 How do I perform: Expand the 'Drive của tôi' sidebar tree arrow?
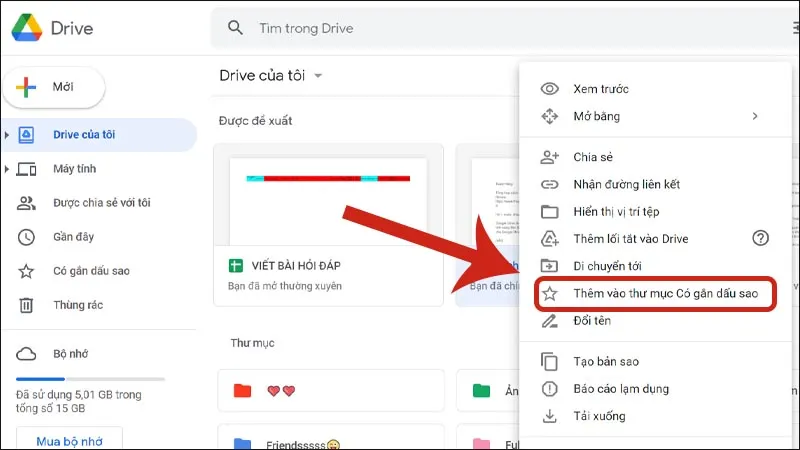pyautogui.click(x=7, y=135)
